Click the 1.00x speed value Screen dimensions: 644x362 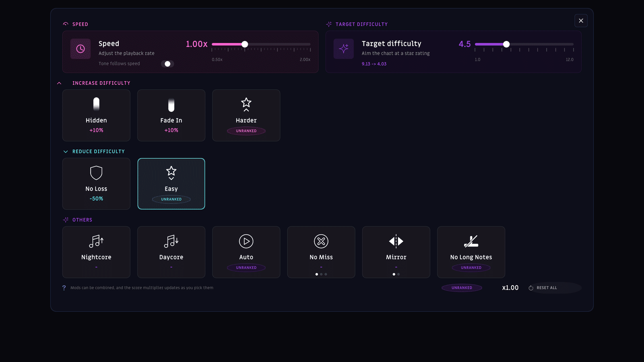196,44
